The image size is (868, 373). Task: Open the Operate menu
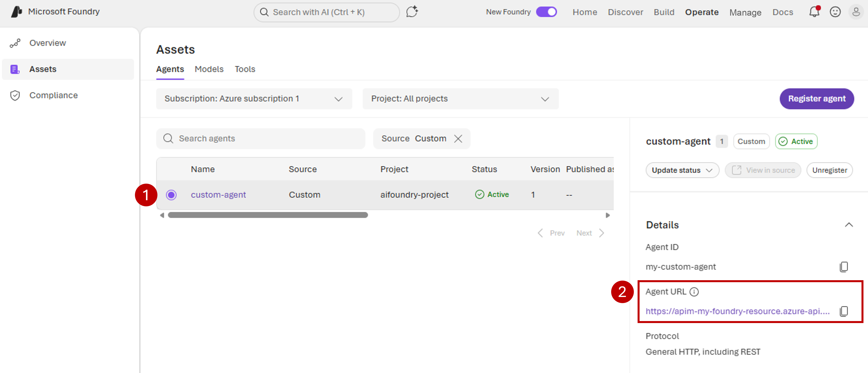702,12
